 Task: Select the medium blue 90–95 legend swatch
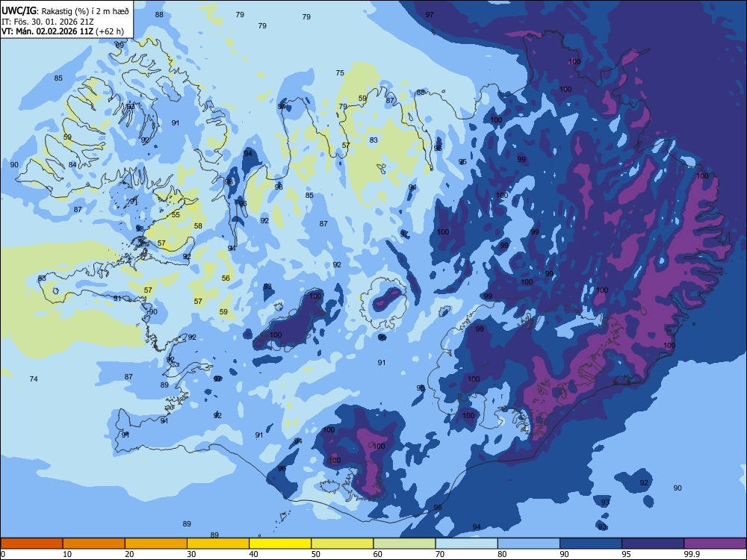point(591,544)
